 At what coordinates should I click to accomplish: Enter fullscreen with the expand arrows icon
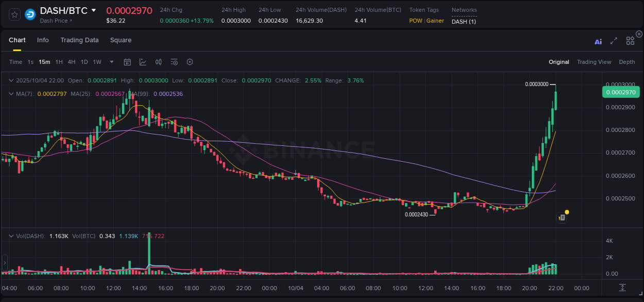point(614,41)
